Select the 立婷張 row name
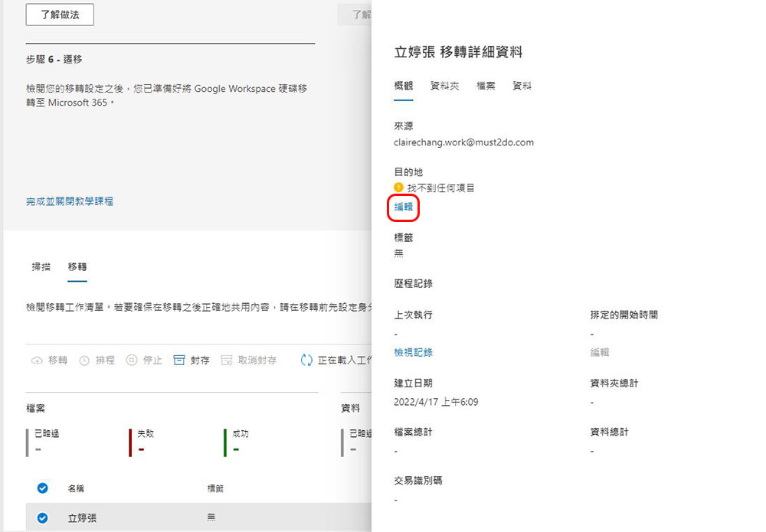The height and width of the screenshot is (532, 766). pyautogui.click(x=82, y=518)
